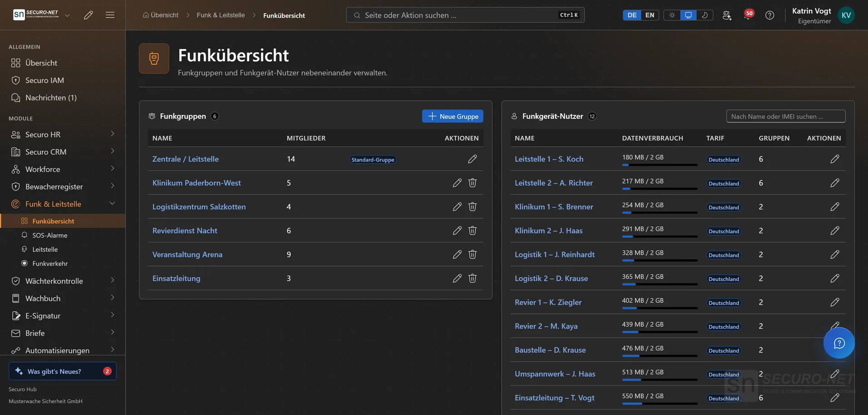
Task: Open the help question mark icon
Action: (769, 15)
